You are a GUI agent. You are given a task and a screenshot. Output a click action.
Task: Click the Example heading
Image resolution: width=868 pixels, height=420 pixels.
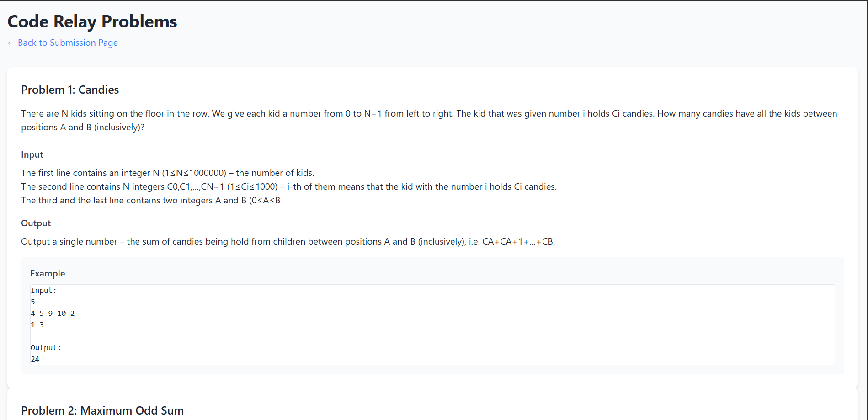pos(48,273)
